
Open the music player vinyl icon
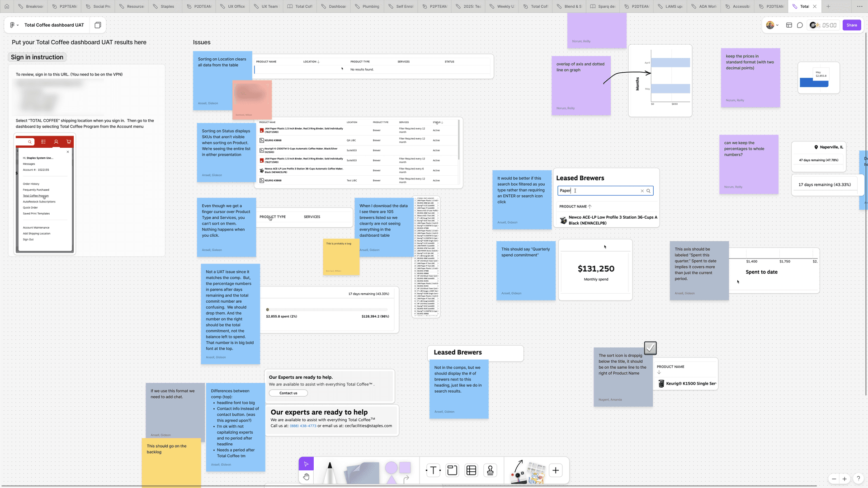point(813,25)
